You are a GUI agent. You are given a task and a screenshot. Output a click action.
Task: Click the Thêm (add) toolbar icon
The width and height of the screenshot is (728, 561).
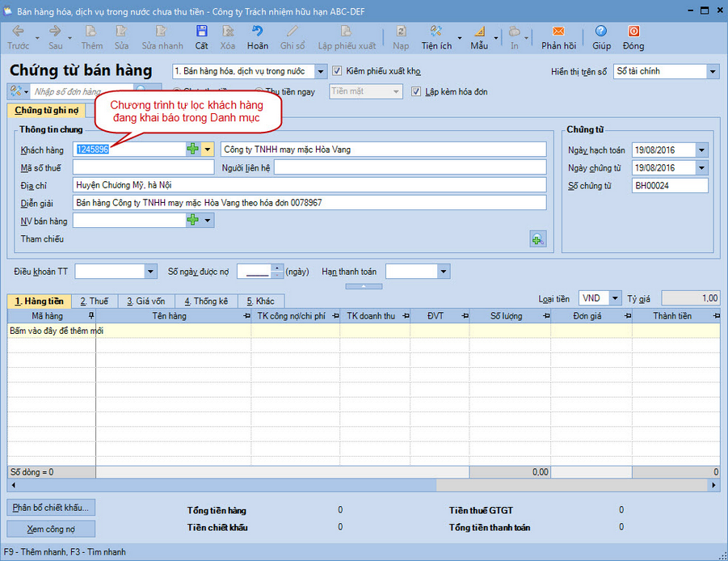coord(91,31)
